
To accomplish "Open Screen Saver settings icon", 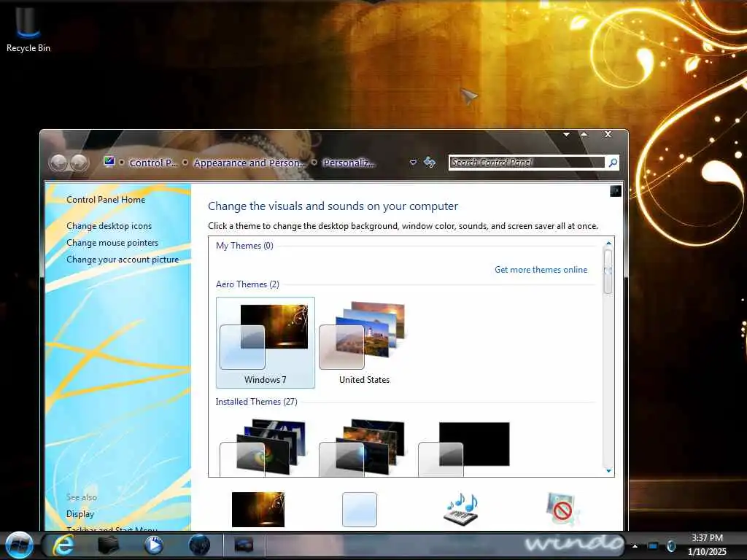I will coord(562,509).
